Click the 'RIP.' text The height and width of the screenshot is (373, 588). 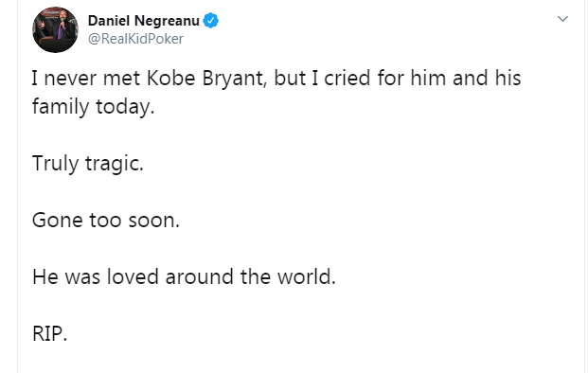[x=49, y=333]
